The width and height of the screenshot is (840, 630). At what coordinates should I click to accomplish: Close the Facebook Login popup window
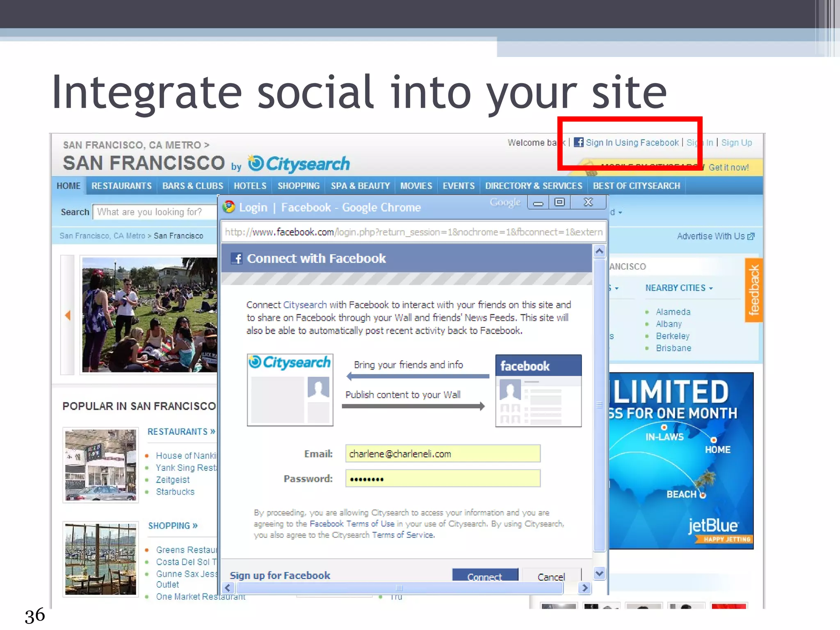(588, 203)
